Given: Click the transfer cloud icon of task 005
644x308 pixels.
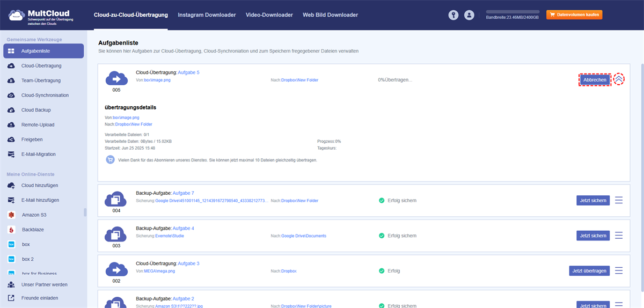Looking at the screenshot, I should coord(116,78).
